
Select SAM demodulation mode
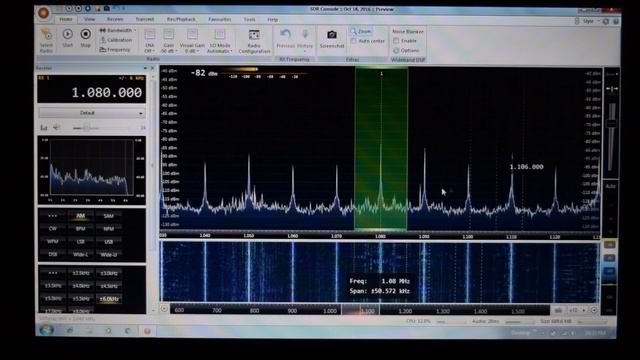coord(109,216)
